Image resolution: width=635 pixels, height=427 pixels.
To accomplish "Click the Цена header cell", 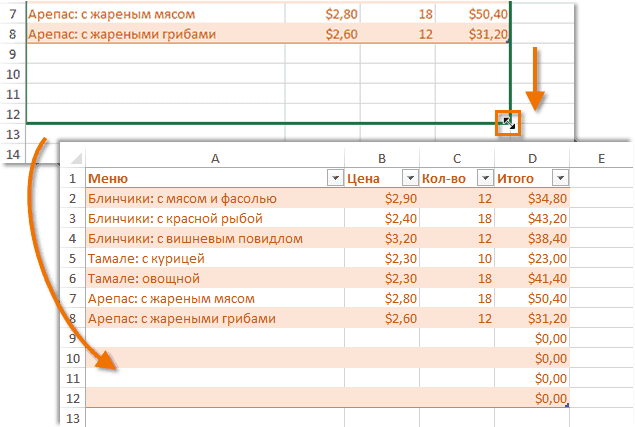I will pos(382,178).
